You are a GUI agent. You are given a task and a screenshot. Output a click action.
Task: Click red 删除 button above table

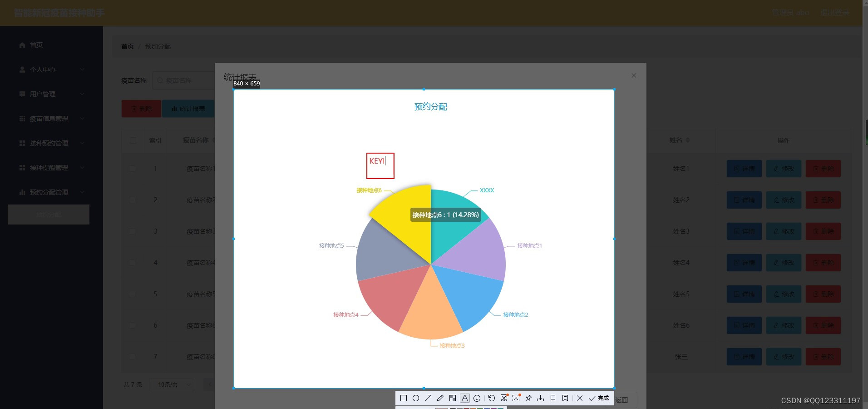click(141, 109)
